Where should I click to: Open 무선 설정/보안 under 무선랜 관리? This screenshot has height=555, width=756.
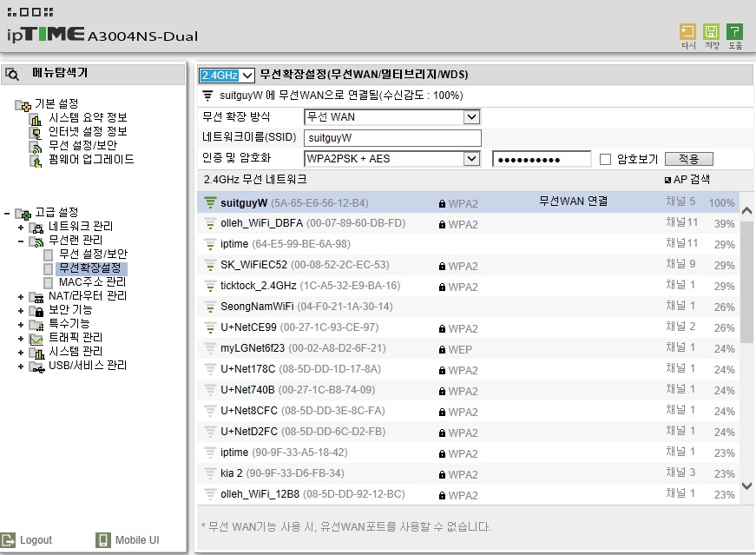click(93, 254)
